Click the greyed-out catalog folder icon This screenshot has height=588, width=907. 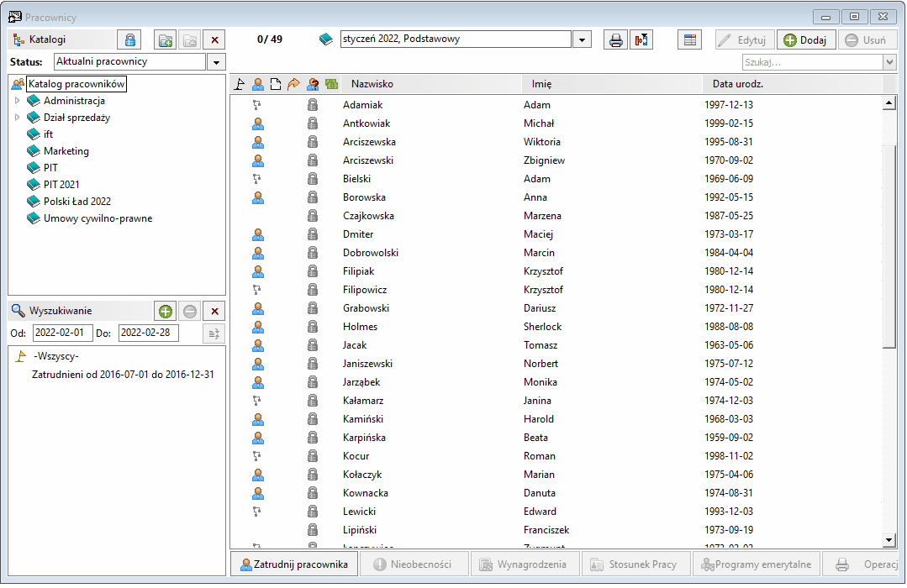190,39
